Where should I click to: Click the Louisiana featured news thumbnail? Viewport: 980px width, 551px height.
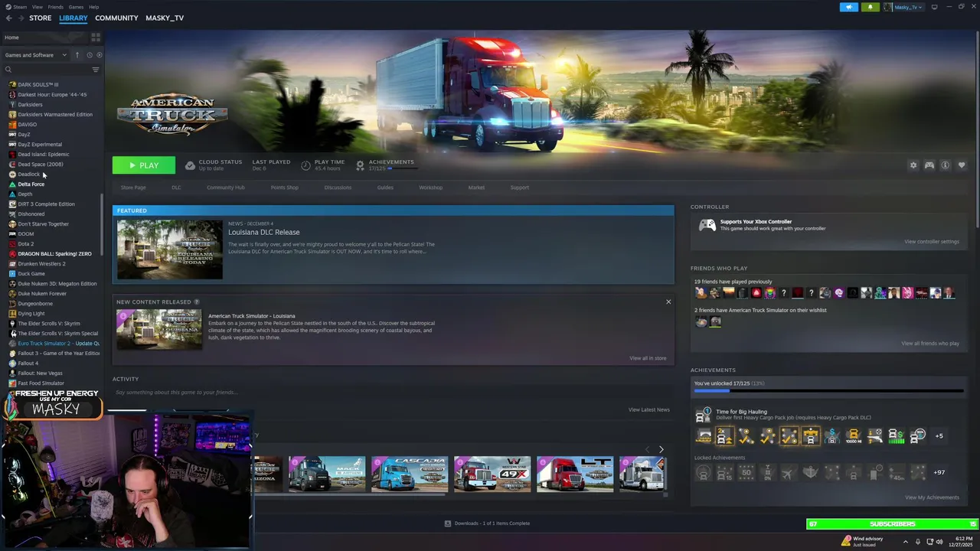tap(170, 249)
